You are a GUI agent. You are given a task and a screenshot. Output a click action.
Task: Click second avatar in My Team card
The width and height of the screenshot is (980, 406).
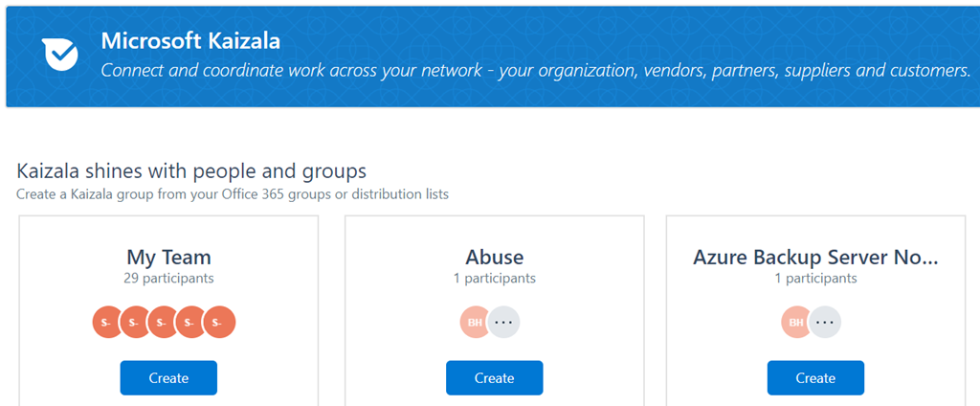(x=136, y=323)
